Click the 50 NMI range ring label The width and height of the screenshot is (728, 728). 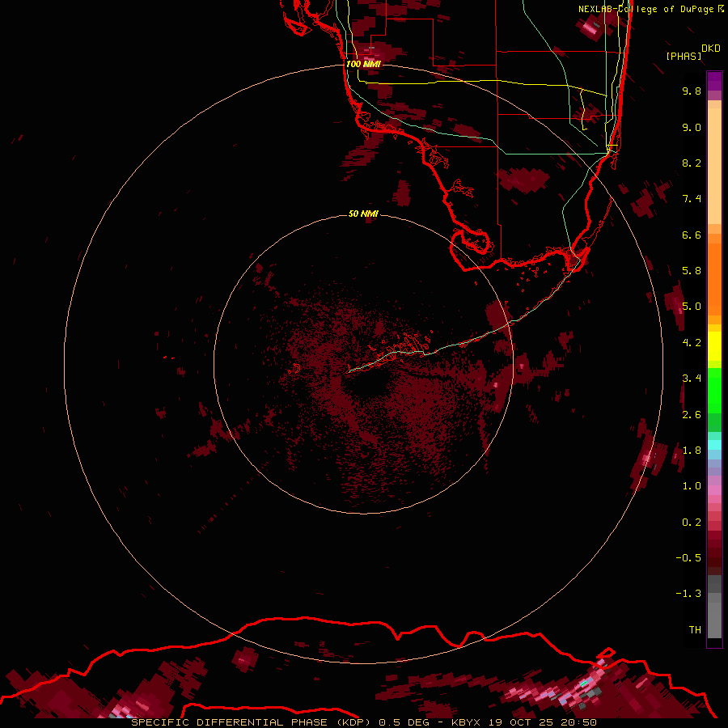click(x=363, y=214)
